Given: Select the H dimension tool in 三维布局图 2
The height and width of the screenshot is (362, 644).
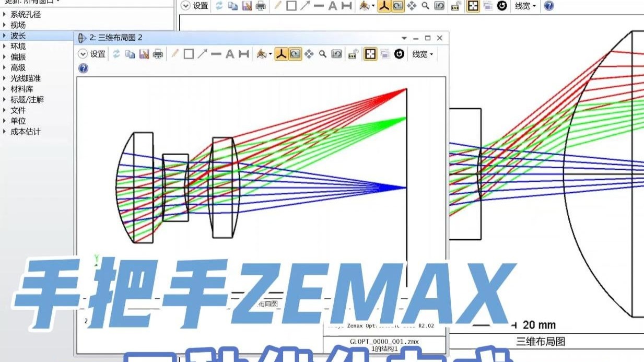Looking at the screenshot, I should [243, 54].
